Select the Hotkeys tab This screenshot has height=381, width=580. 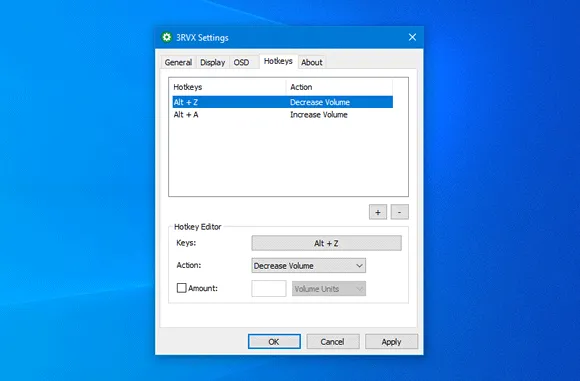tap(278, 61)
